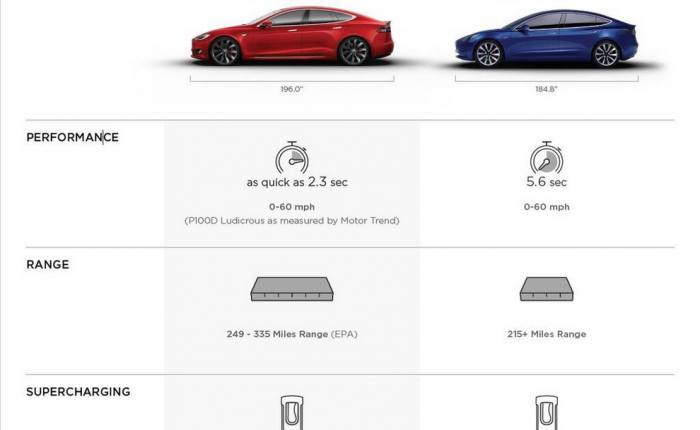Click the Model S stopwatch icon
Viewport: 700px width, 430px height.
coord(292,158)
